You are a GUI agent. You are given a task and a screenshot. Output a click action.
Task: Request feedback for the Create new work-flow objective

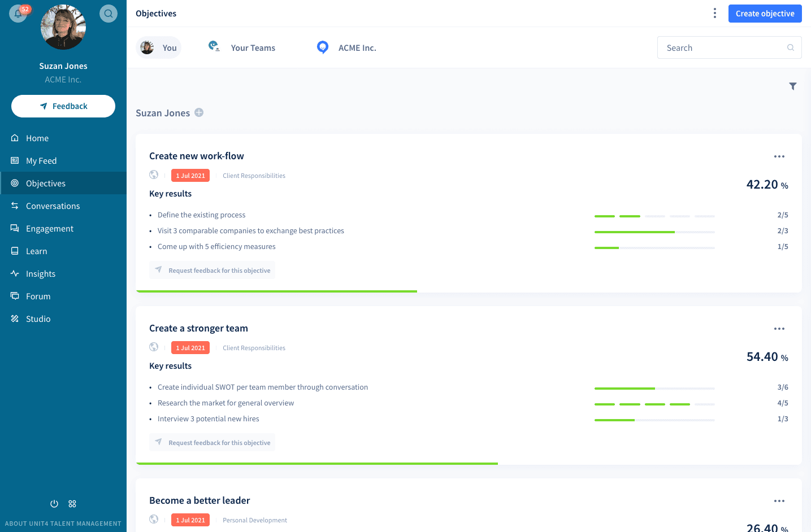tap(212, 270)
